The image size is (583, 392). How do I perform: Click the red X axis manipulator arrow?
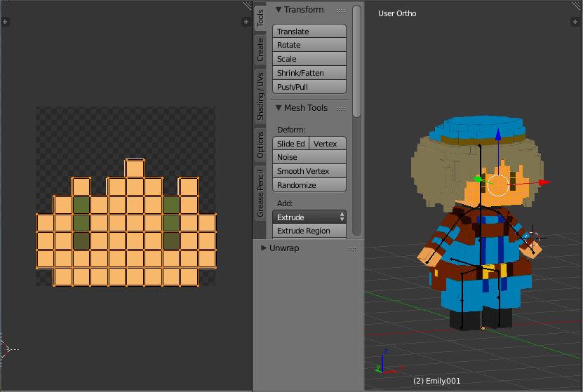pos(544,182)
